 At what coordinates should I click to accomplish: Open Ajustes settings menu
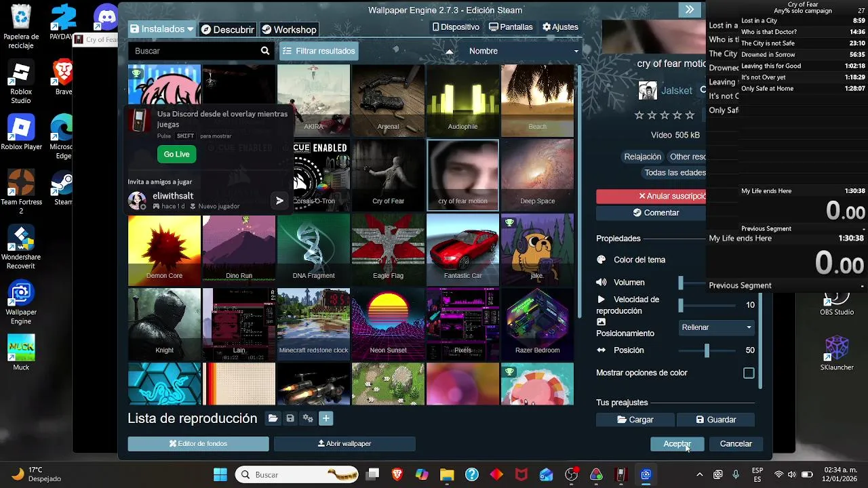pos(560,27)
